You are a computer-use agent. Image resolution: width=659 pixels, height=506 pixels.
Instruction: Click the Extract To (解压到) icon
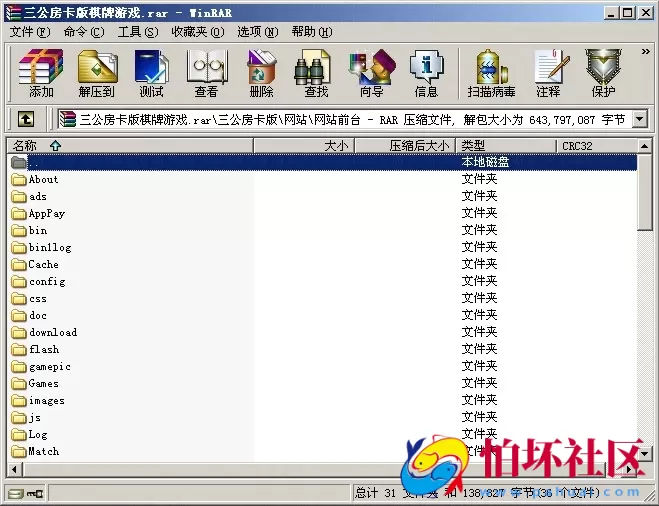[x=96, y=74]
